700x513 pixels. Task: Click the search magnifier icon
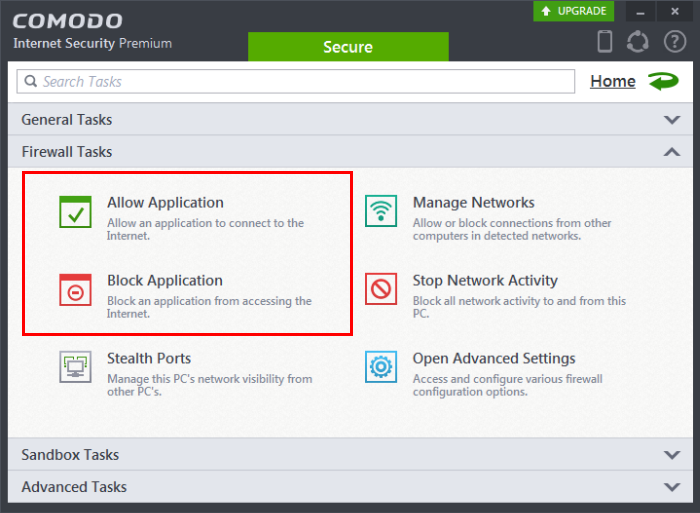30,81
